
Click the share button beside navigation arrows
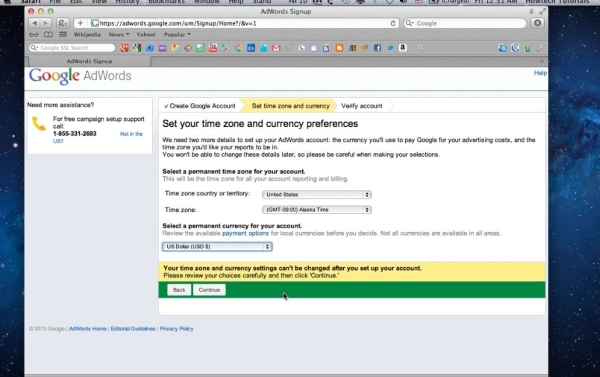(63, 23)
